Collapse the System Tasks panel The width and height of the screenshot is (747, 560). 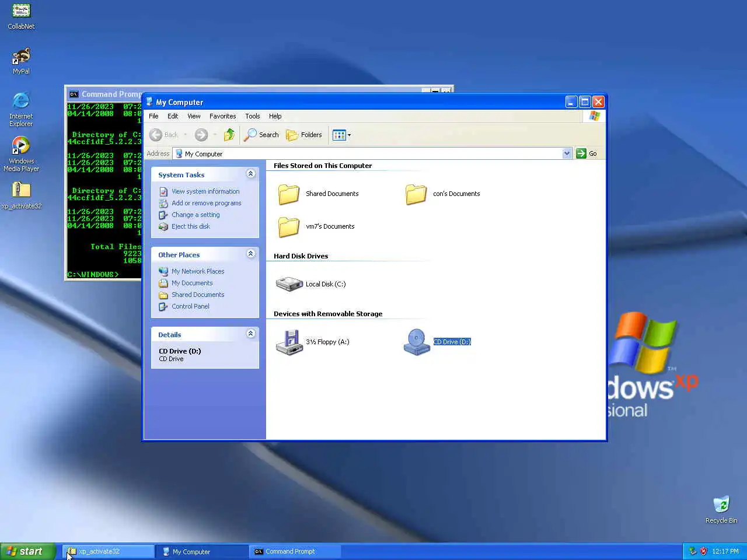tap(250, 174)
